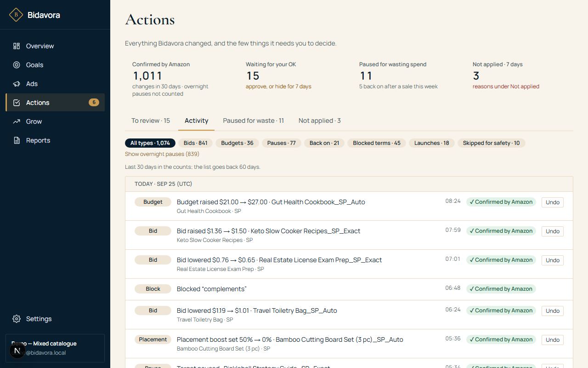Image resolution: width=588 pixels, height=368 pixels.
Task: Open the Demo Mixed catalogue account card
Action: point(55,348)
